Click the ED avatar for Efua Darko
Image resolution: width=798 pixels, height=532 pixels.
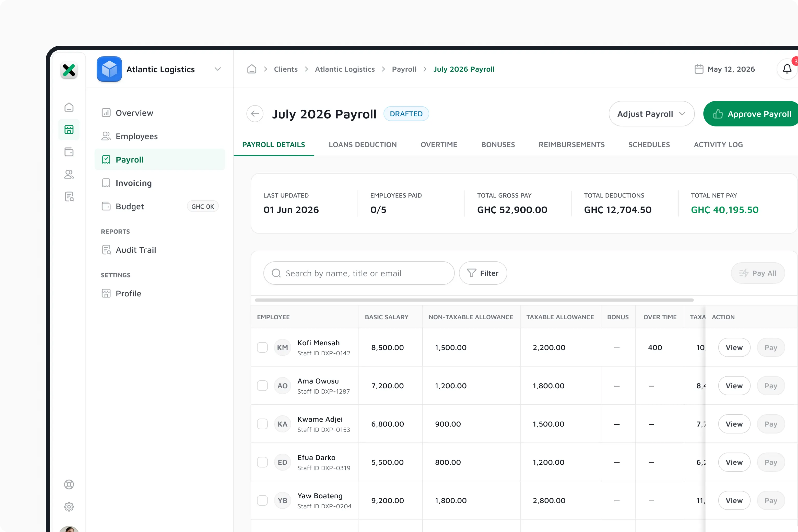click(x=282, y=462)
